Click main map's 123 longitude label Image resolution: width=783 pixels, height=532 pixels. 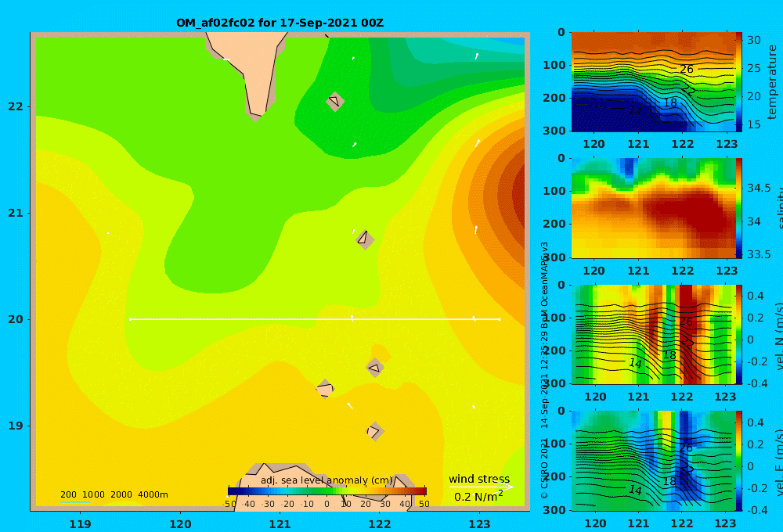click(480, 524)
